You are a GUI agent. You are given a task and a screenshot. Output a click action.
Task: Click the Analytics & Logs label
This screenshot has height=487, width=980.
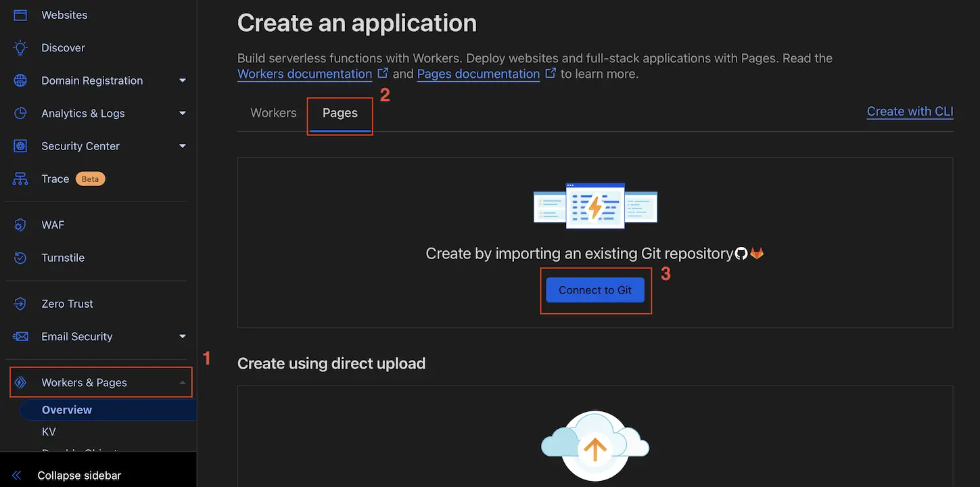(x=83, y=113)
